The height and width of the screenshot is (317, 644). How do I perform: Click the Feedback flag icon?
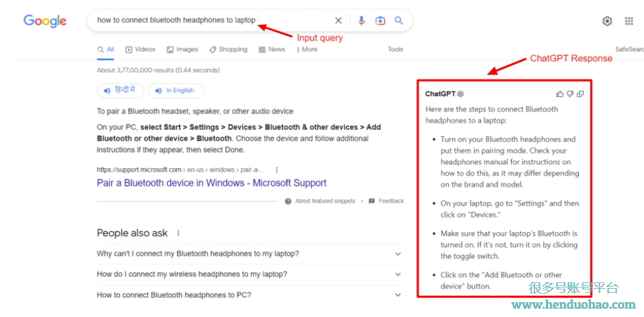[372, 201]
